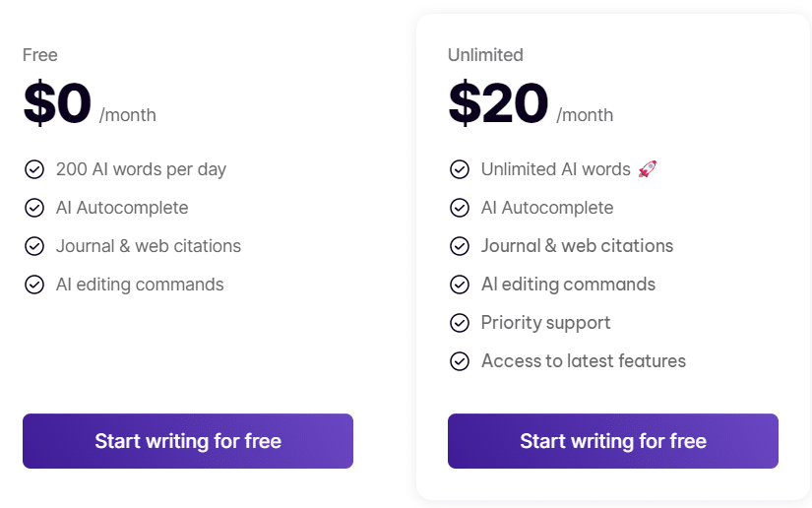Click checkmark beside Access to latest features

(460, 361)
